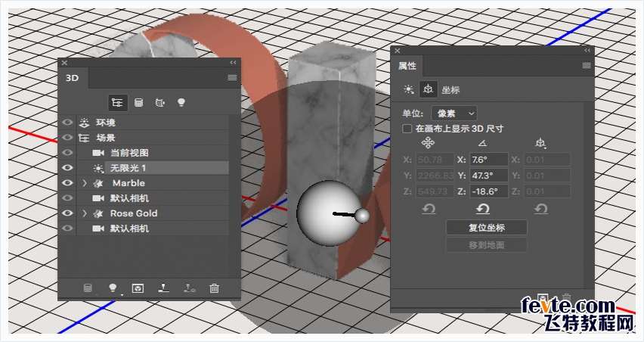Reset rotation with middle circular arrow
The height and width of the screenshot is (342, 644).
(x=482, y=210)
